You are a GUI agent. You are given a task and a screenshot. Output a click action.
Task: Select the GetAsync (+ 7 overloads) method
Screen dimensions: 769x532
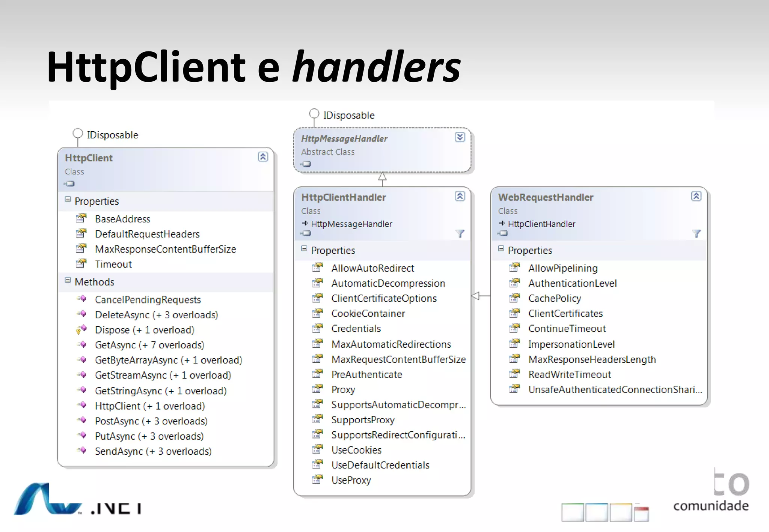coord(149,345)
